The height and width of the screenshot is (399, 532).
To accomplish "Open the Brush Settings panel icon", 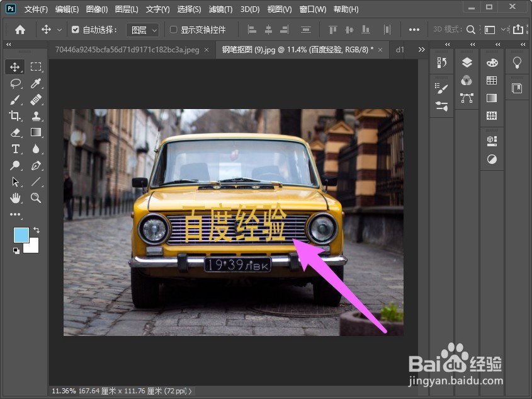I will coord(442,89).
